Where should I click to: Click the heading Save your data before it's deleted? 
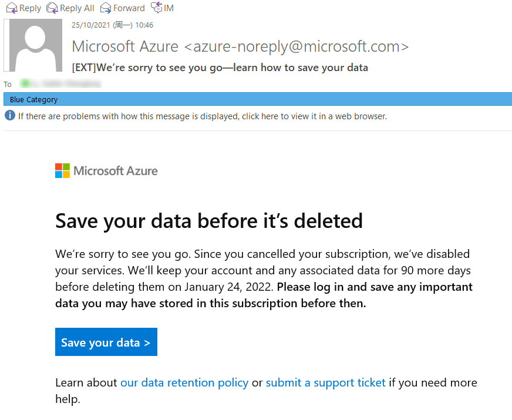click(209, 221)
